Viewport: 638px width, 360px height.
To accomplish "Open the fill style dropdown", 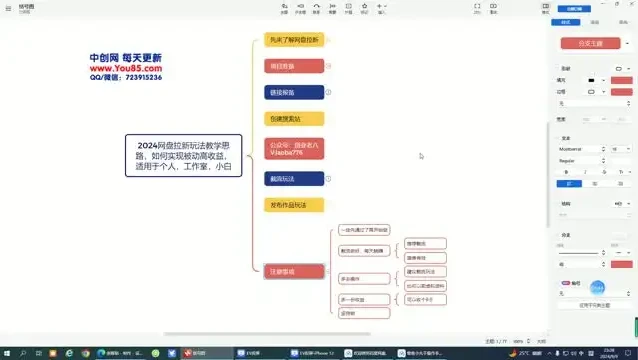I will 596,80.
